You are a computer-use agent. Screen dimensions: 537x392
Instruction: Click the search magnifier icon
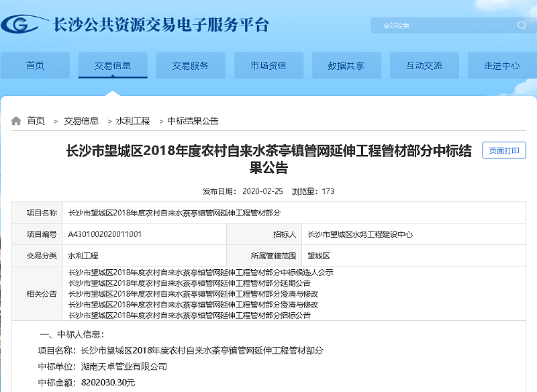click(x=522, y=26)
